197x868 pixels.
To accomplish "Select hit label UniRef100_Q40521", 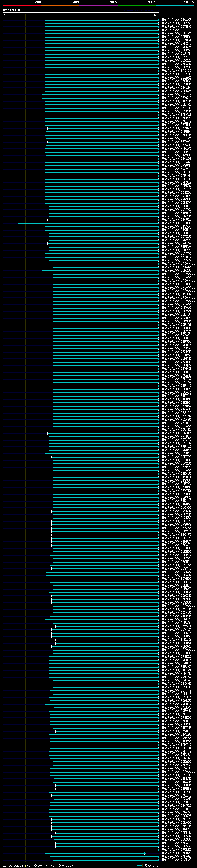I will click(177, 220).
